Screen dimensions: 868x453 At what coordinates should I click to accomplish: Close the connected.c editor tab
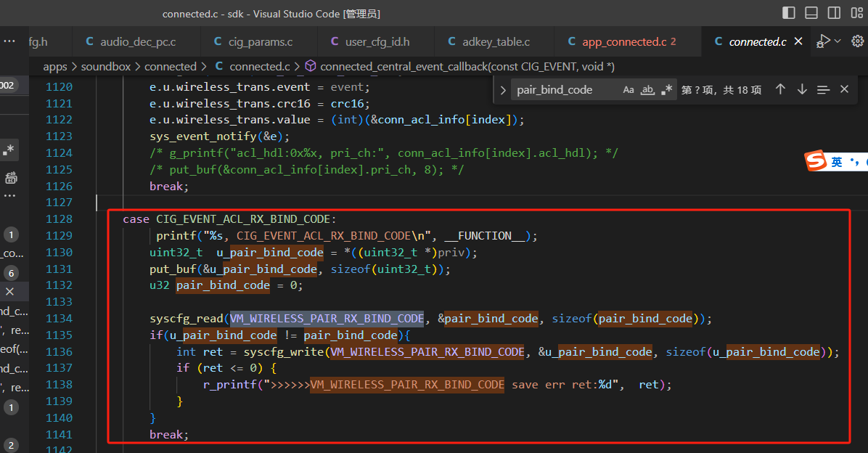click(798, 41)
